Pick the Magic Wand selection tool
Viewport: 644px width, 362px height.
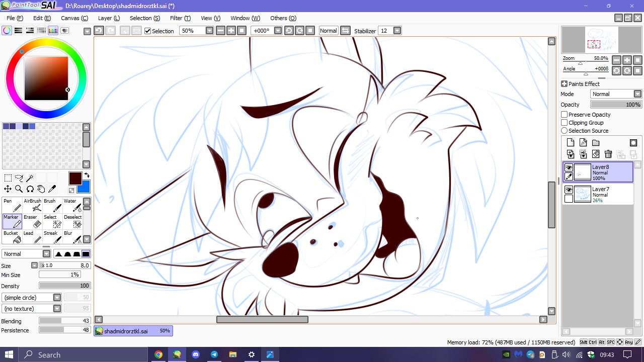click(30, 178)
